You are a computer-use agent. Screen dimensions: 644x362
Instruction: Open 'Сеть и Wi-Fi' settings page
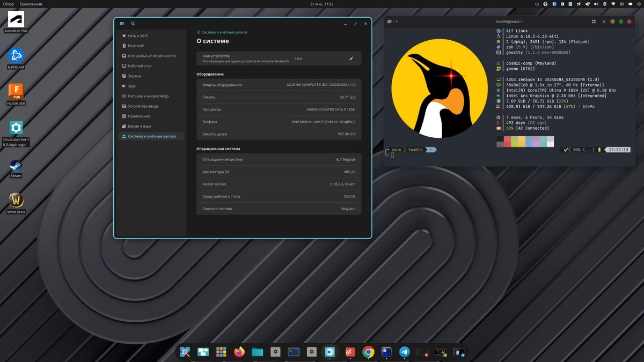[151, 36]
